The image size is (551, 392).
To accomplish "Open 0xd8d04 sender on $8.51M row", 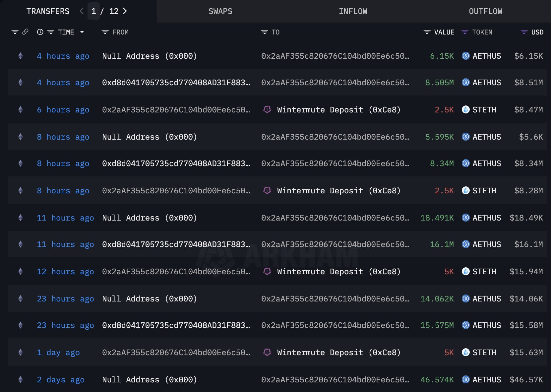I will 176,83.
